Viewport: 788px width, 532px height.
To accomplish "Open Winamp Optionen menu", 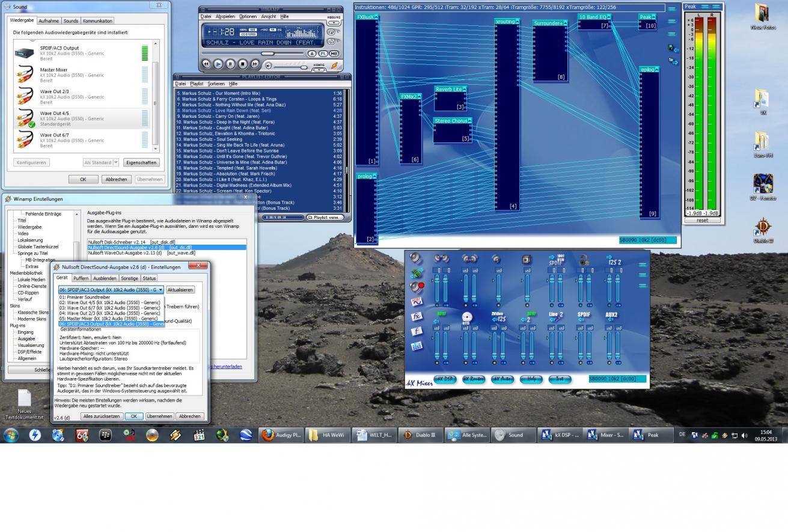I will click(x=248, y=16).
